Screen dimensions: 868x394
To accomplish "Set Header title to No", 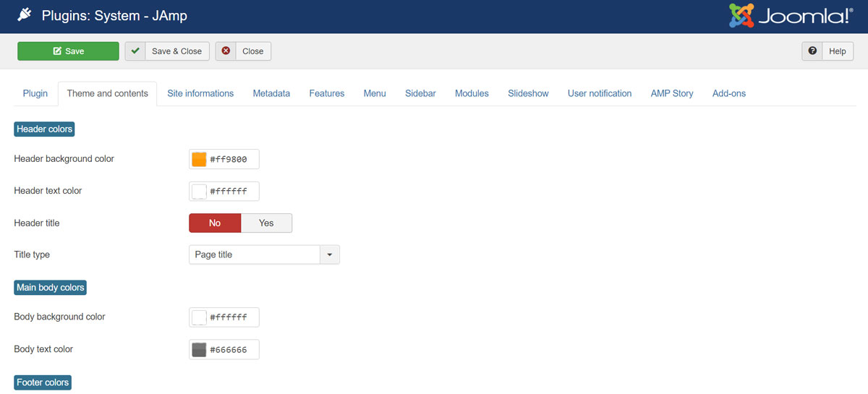I will pyautogui.click(x=215, y=223).
